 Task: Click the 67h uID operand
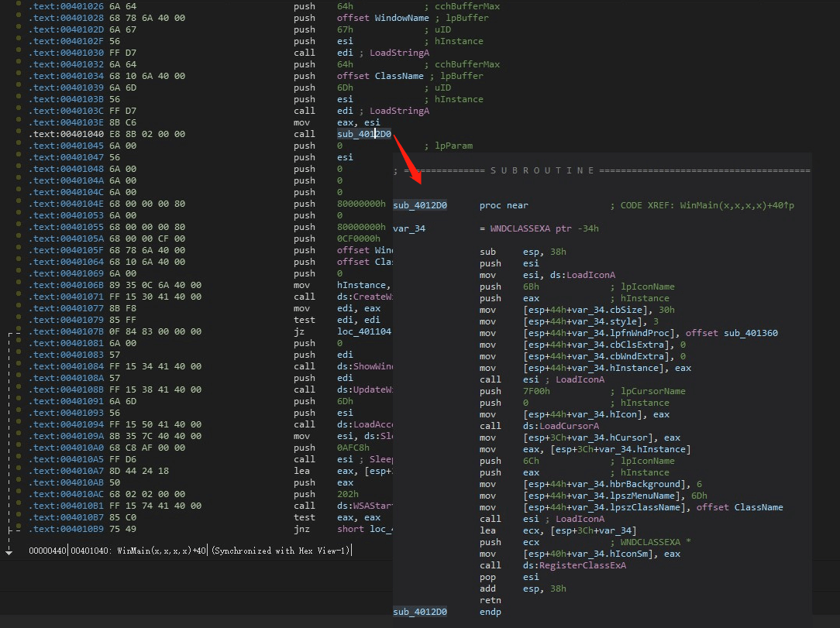pyautogui.click(x=345, y=29)
